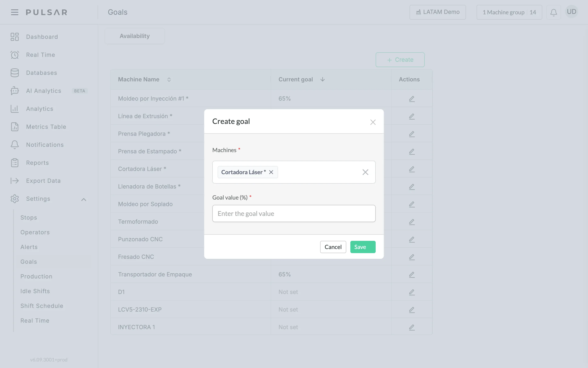Open the Machines multi-select field

[x=294, y=172]
